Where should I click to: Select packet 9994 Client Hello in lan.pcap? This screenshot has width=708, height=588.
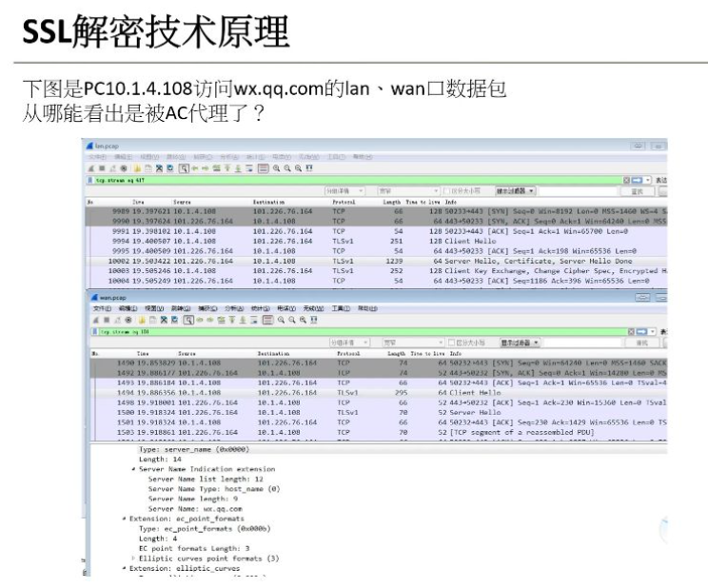coord(377,241)
